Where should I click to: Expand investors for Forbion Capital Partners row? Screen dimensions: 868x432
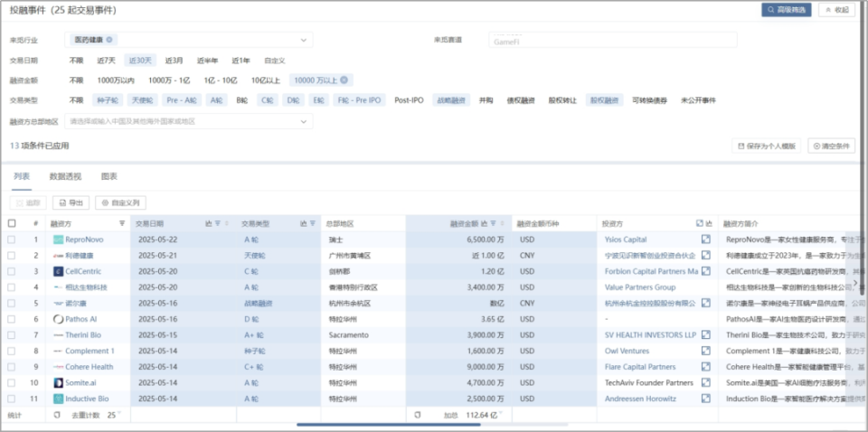click(706, 271)
